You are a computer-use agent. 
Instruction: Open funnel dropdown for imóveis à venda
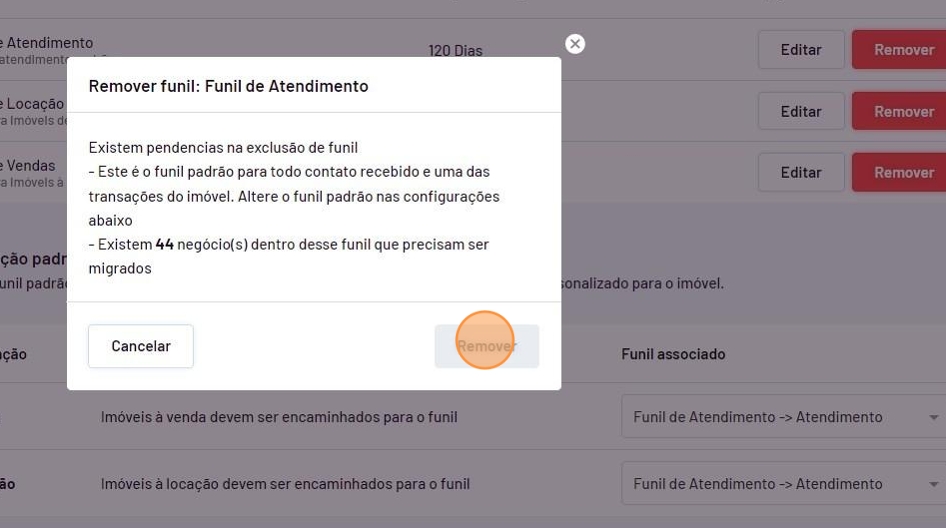[x=770, y=417]
